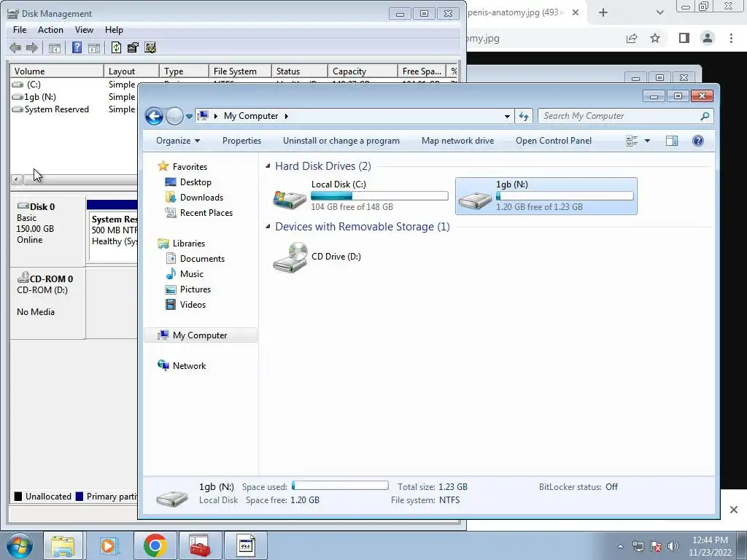The height and width of the screenshot is (560, 747).
Task: Click the taskbar volume speaker icon
Action: (x=673, y=546)
